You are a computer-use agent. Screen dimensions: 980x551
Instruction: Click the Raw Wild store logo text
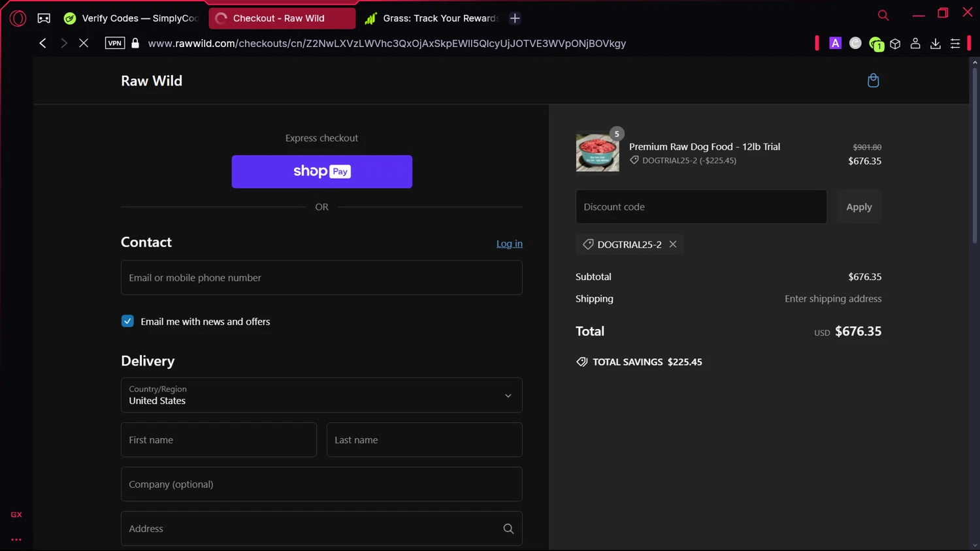[x=152, y=81]
